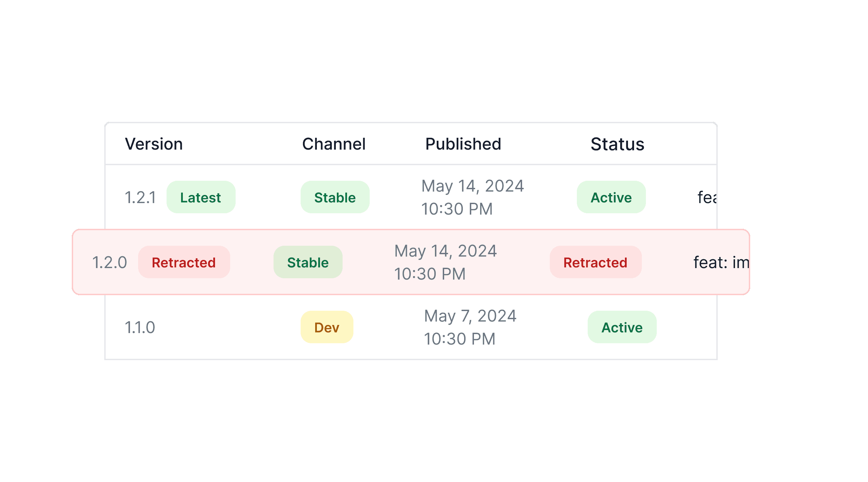Image resolution: width=868 pixels, height=482 pixels.
Task: Click the truncated commit text in 1.2.1 row
Action: point(707,197)
